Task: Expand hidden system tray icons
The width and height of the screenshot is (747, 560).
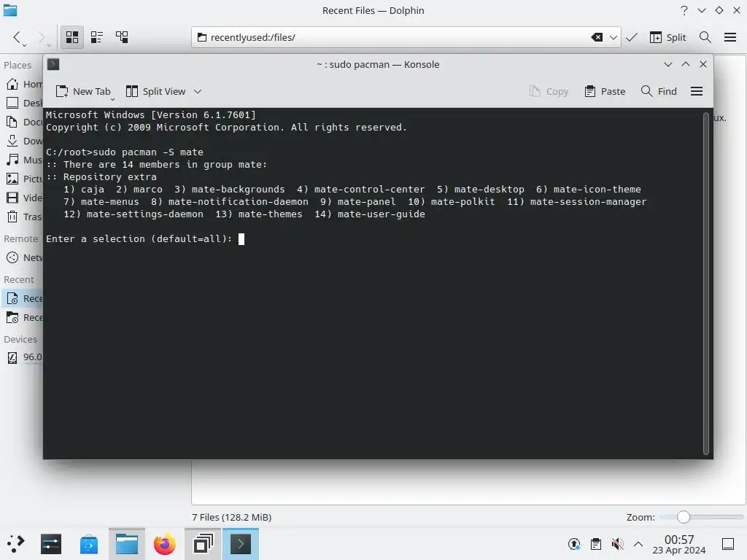Action: click(x=638, y=544)
